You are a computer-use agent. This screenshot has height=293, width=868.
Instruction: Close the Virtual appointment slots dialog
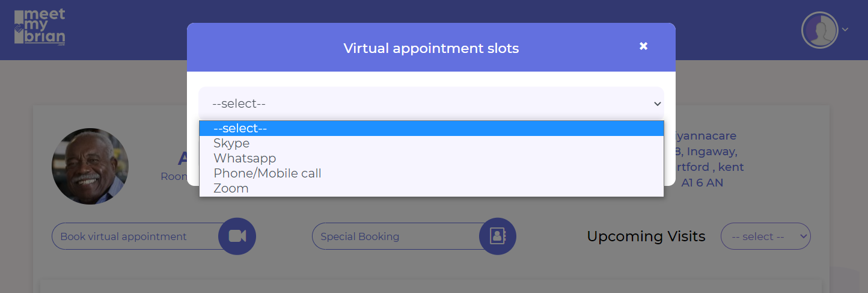point(643,46)
